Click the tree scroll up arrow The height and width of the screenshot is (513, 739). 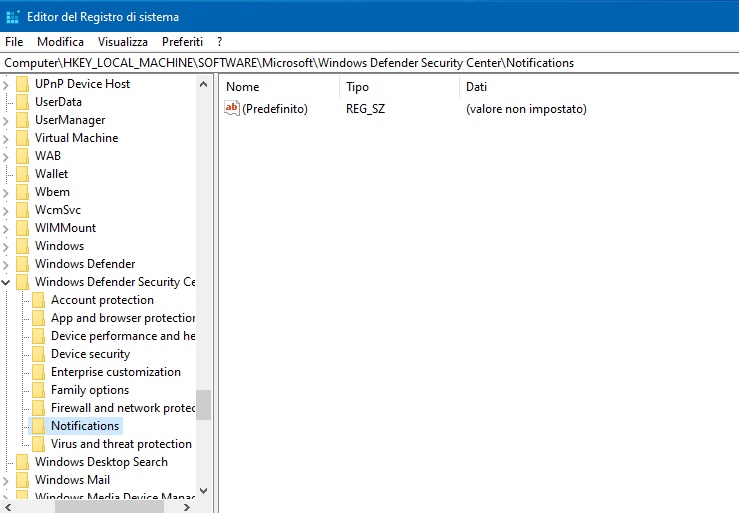pos(204,84)
